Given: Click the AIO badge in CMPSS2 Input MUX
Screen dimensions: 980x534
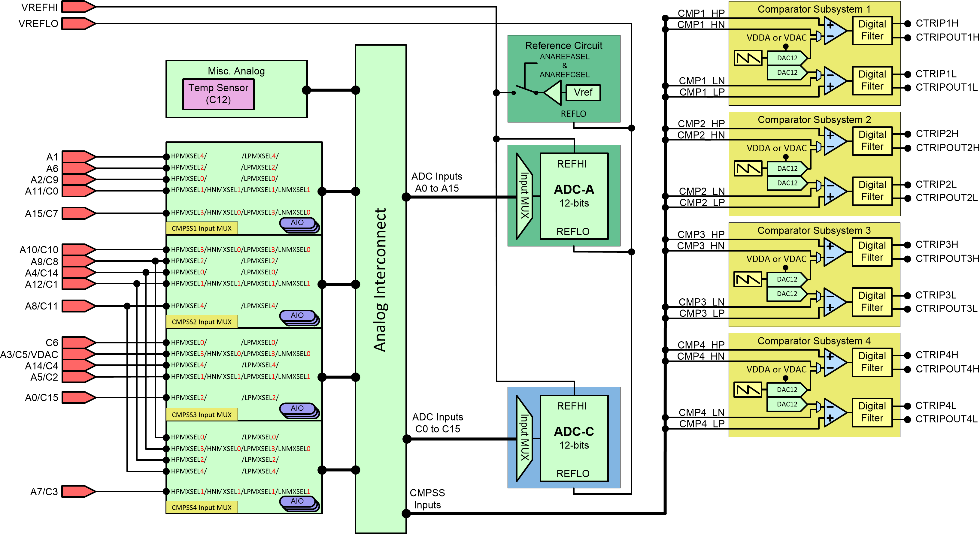Looking at the screenshot, I should point(299,318).
